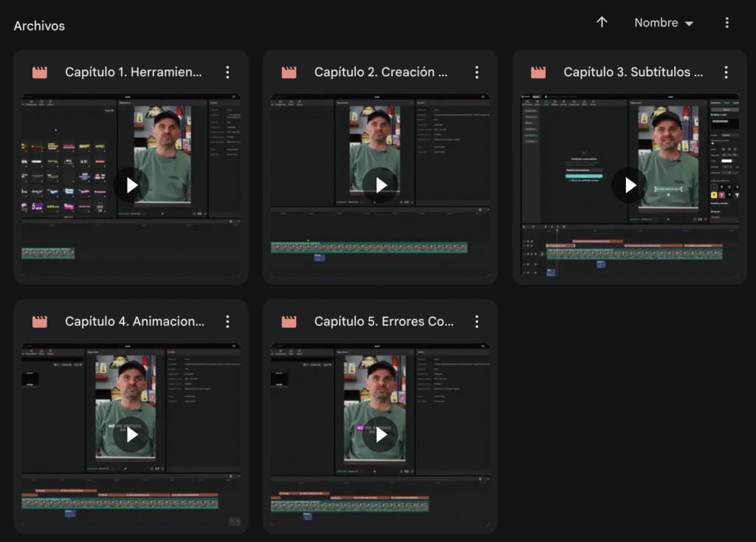This screenshot has width=756, height=542.
Task: Open more options for Capítulo 3 file
Action: click(726, 72)
